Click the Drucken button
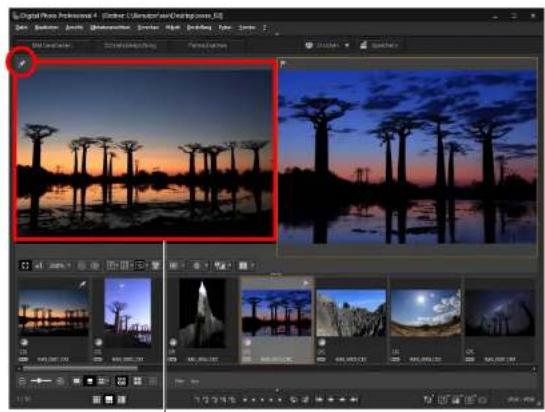The image size is (545, 412). pyautogui.click(x=322, y=45)
